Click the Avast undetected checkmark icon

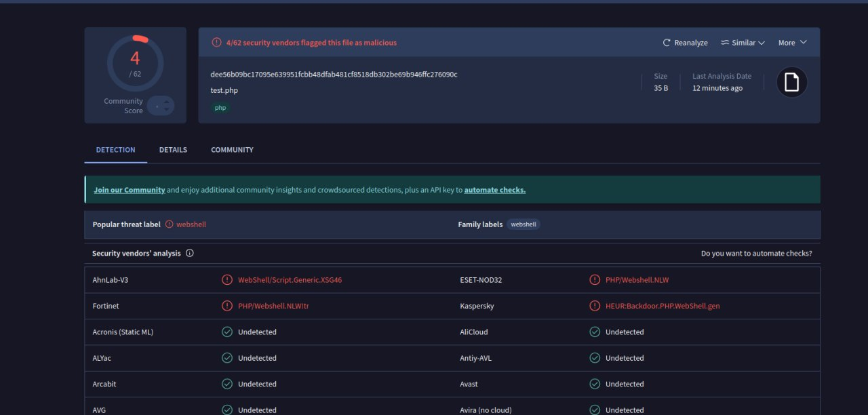(595, 384)
